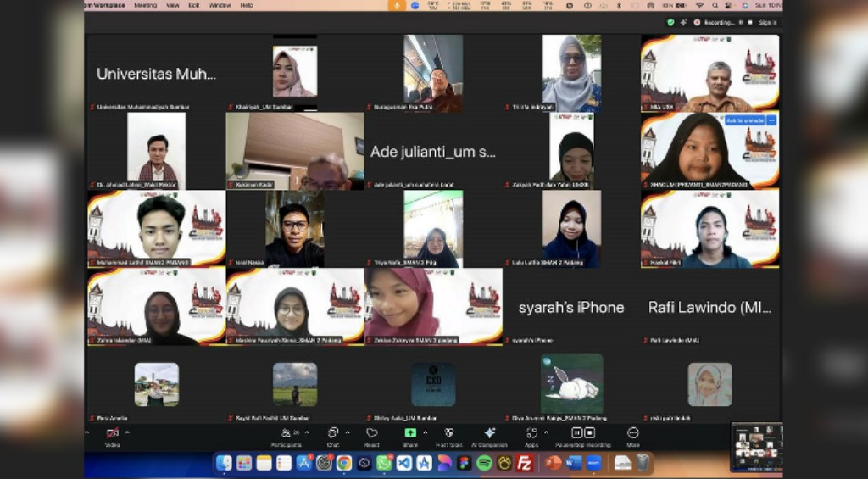
Task: Open the Participants panel
Action: click(x=287, y=434)
